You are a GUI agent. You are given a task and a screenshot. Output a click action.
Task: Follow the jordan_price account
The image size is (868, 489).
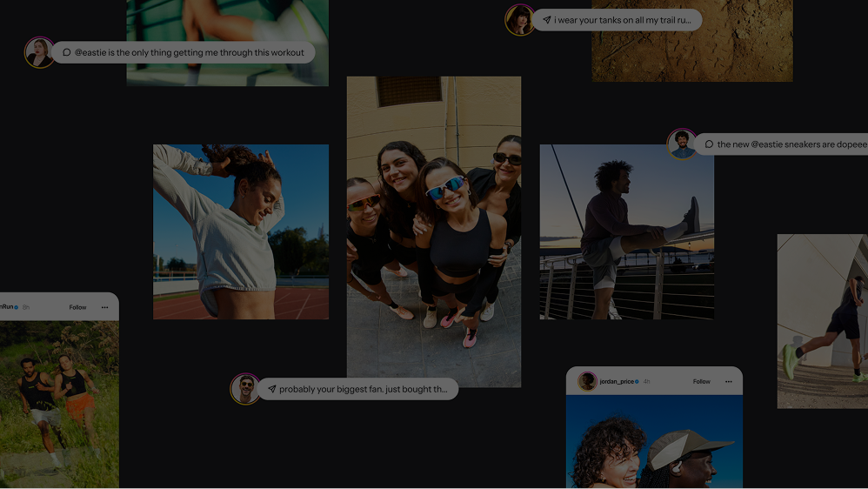tap(701, 382)
